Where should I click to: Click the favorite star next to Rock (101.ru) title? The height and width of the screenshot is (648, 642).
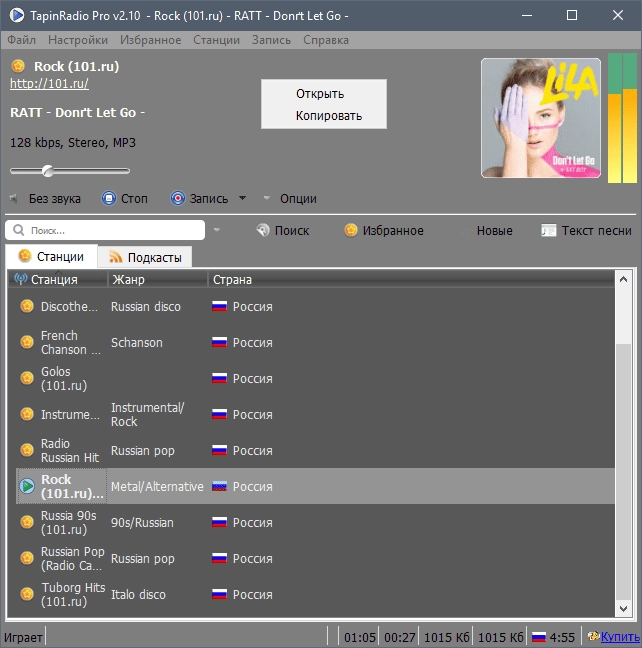pos(18,66)
